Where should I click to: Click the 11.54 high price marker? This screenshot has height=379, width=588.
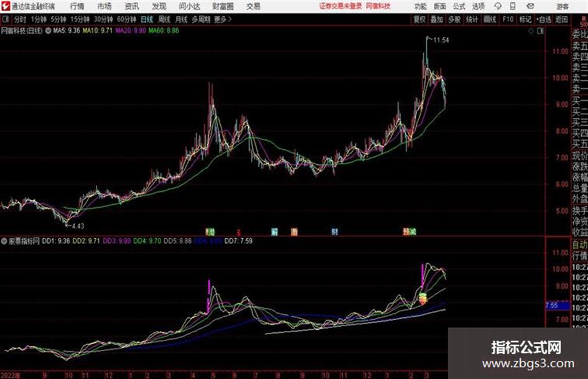(441, 40)
